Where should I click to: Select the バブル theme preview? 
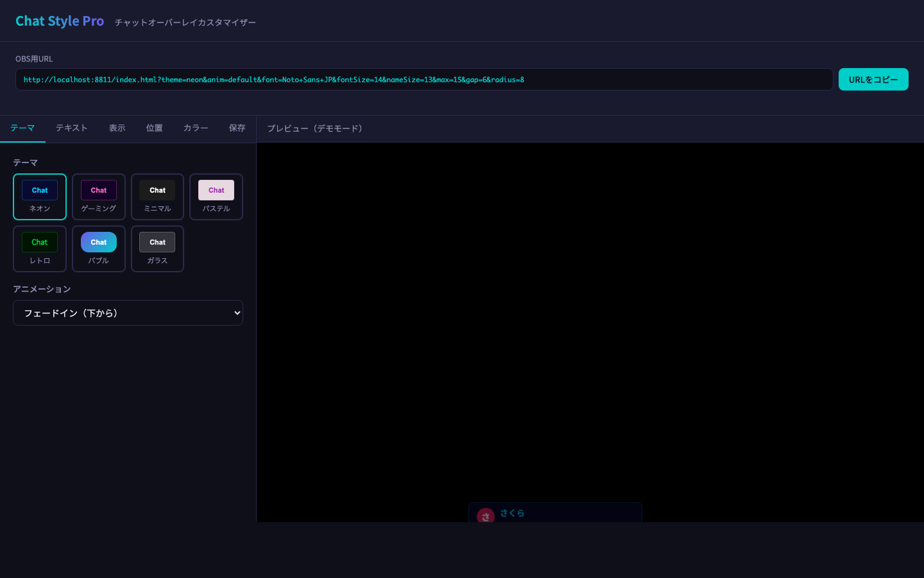coord(98,249)
